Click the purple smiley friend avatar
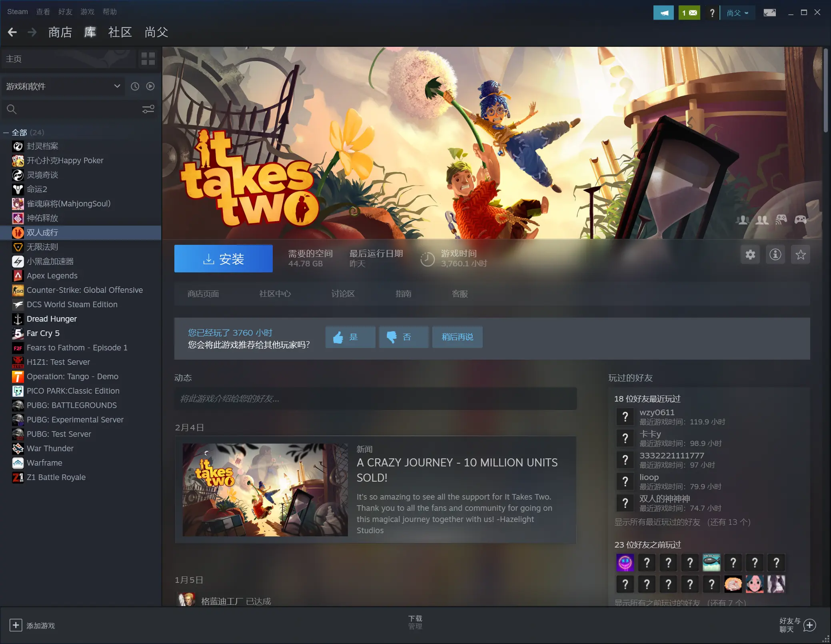Viewport: 831px width, 644px height. click(625, 562)
